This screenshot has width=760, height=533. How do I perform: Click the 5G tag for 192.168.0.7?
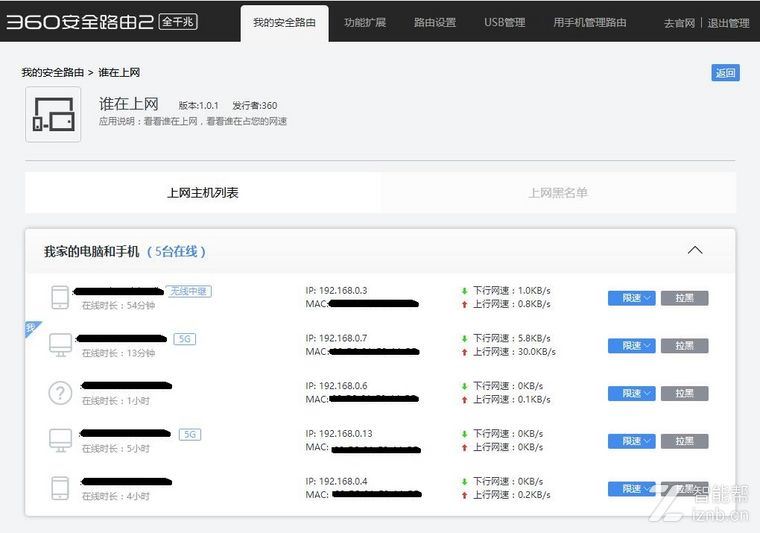point(185,339)
